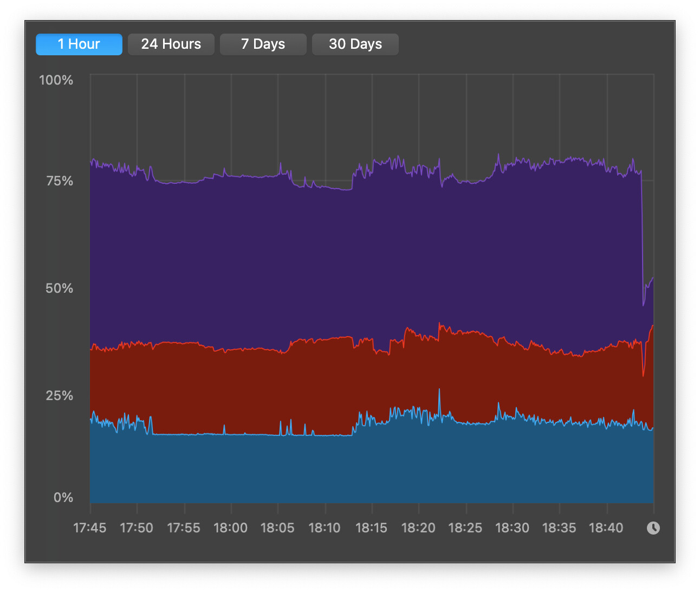
Task: Click the clock icon beside the time axis
Action: coord(653,528)
